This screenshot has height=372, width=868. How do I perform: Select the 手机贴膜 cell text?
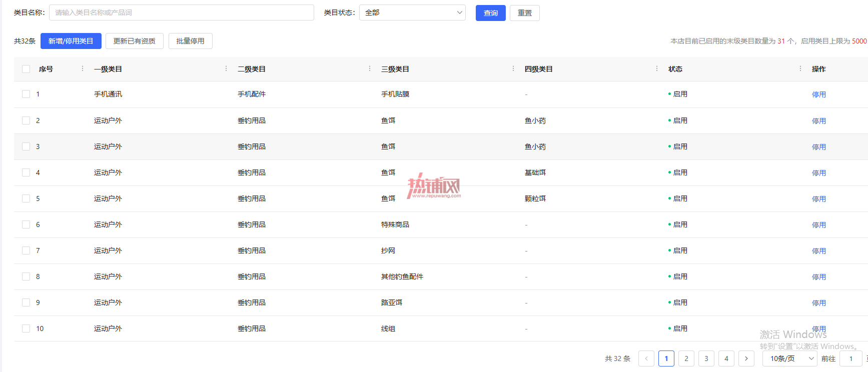[395, 94]
